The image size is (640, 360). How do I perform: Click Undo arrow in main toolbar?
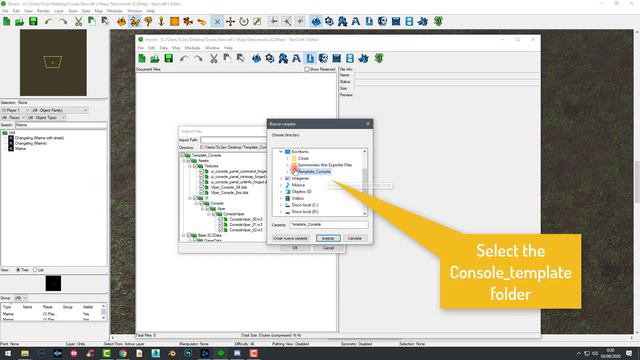pos(49,22)
